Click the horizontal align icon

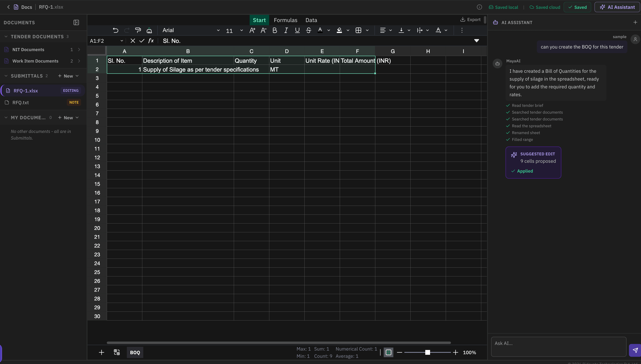click(x=383, y=30)
